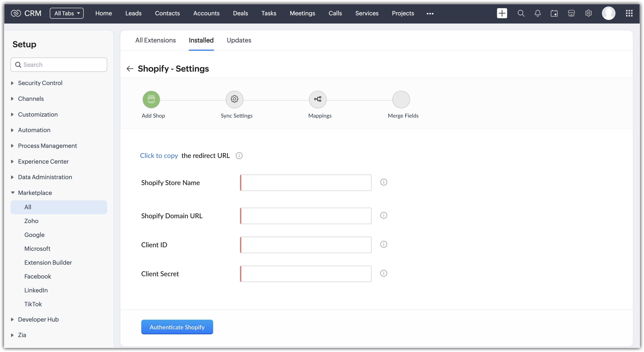Image resolution: width=644 pixels, height=352 pixels.
Task: Click the create new record plus icon
Action: click(502, 13)
